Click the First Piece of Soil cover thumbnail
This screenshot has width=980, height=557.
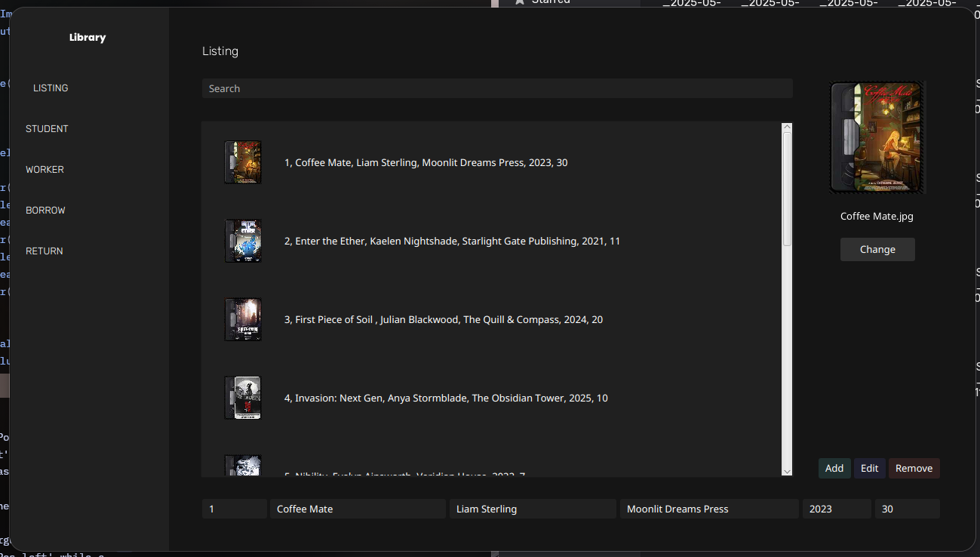243,319
